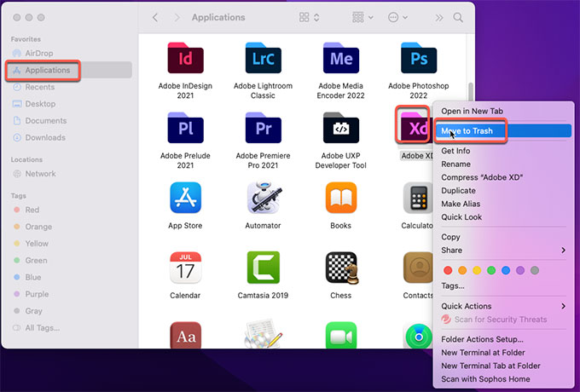
Task: Choose Quick Look
Action: pyautogui.click(x=461, y=217)
